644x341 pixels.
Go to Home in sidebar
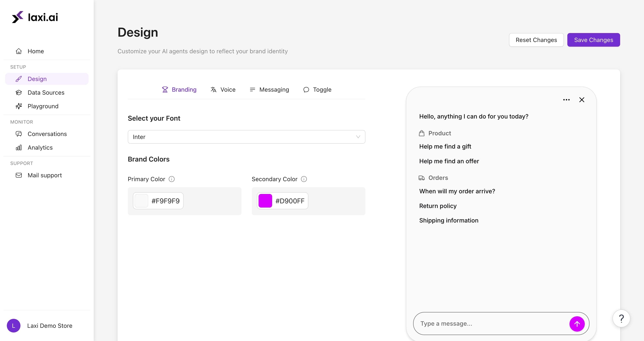(x=47, y=51)
